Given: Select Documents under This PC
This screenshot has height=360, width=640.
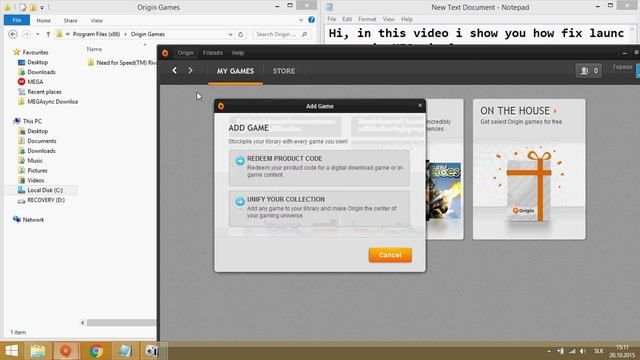Looking at the screenshot, I should tap(42, 141).
